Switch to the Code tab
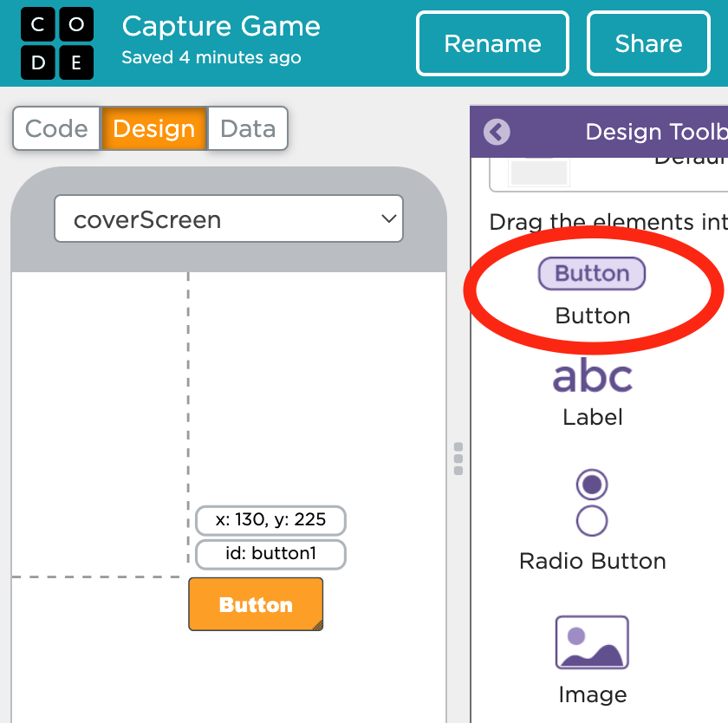This screenshot has width=728, height=723. click(56, 129)
